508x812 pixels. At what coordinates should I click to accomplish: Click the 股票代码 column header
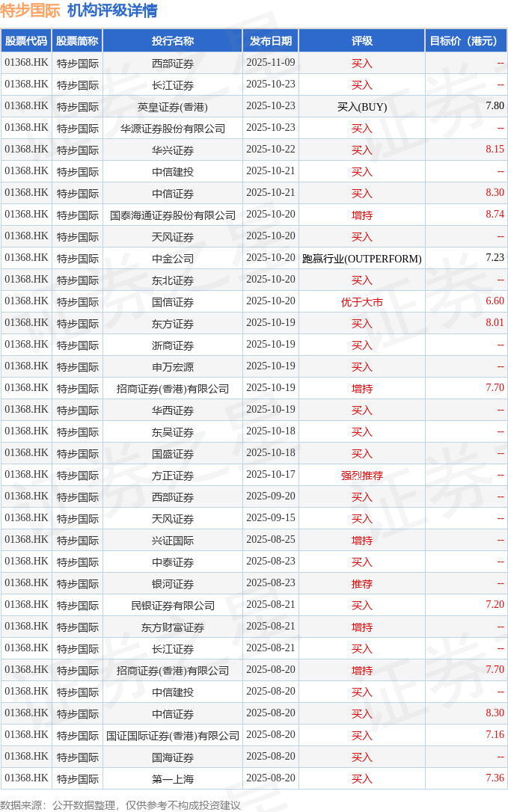coord(26,41)
